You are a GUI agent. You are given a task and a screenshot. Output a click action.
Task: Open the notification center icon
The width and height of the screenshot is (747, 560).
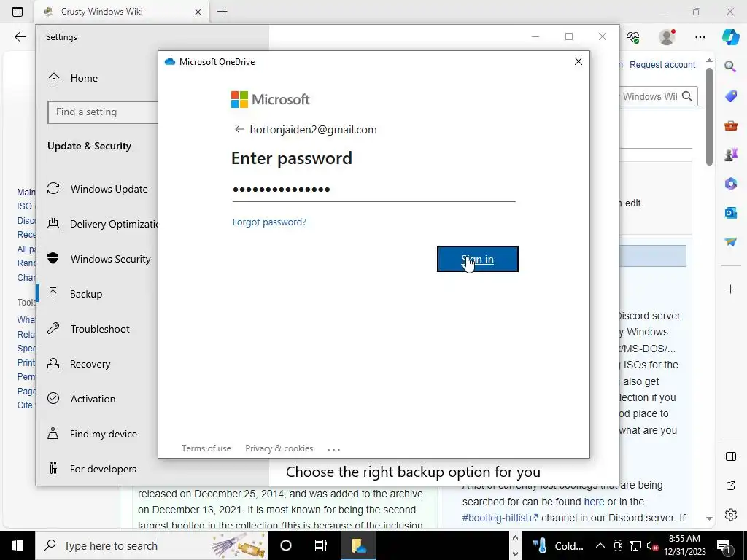tap(724, 545)
